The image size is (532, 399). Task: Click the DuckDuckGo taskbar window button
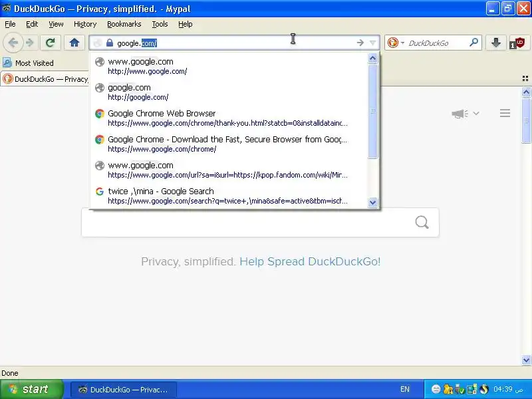(x=124, y=390)
